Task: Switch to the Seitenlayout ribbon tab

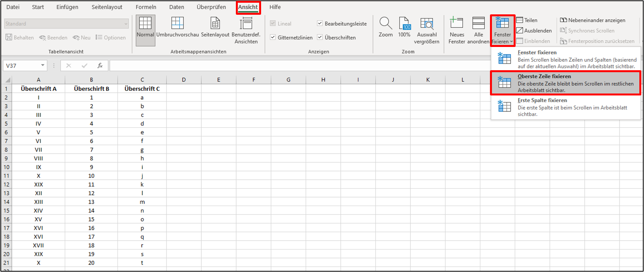Action: 107,7
